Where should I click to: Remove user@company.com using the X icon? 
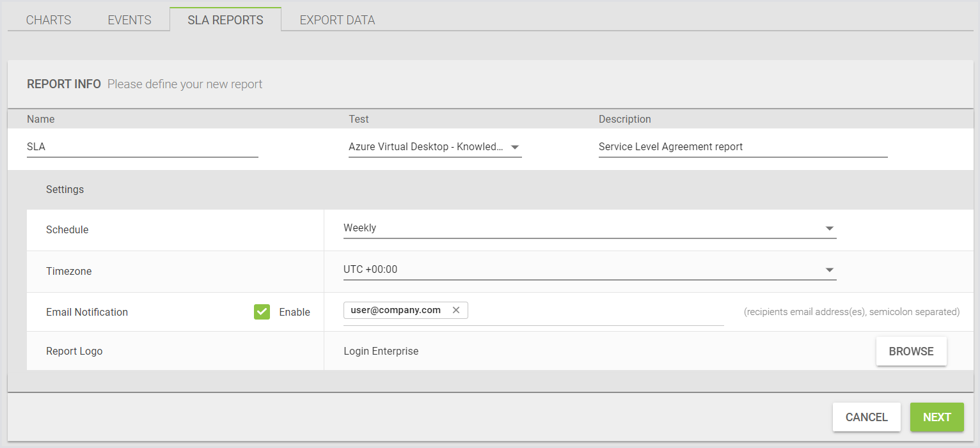click(456, 311)
